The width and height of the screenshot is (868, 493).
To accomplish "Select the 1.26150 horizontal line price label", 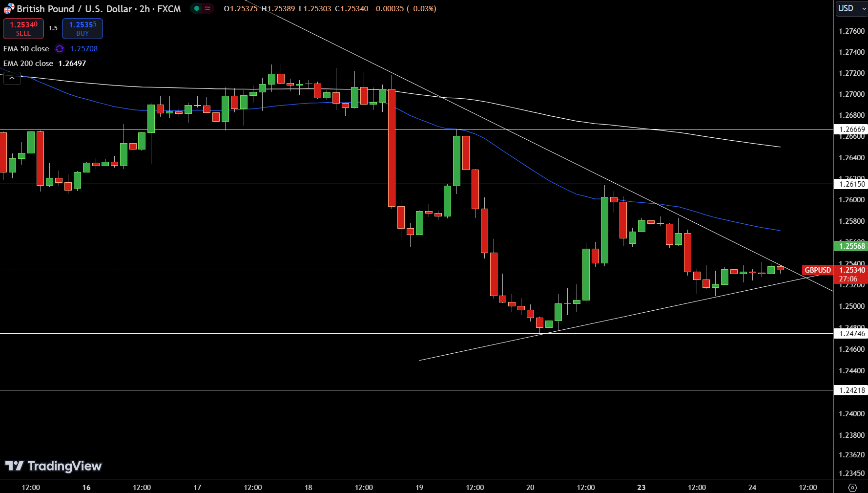I will pos(851,184).
